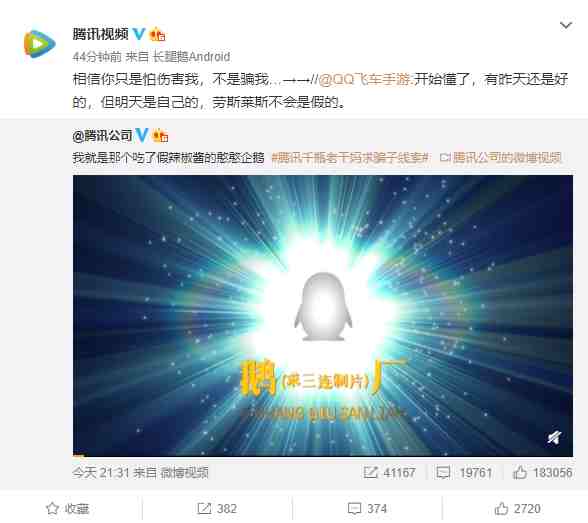Open the Tencent Video avatar logo
588x523 pixels.
40,44
